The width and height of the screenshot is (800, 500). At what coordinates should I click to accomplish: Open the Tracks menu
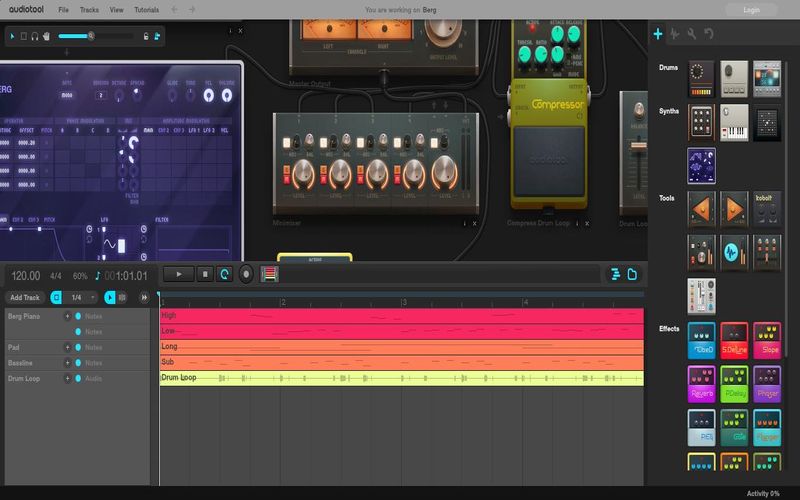point(89,10)
